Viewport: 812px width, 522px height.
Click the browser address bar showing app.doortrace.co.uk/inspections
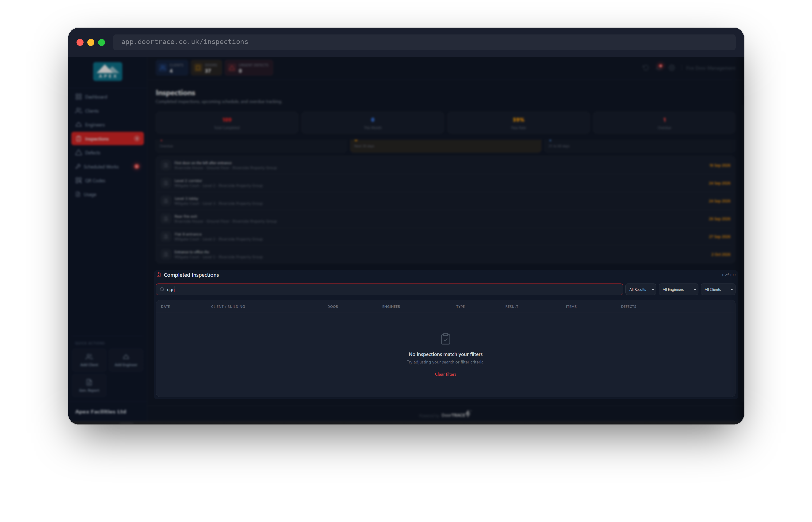pos(424,42)
